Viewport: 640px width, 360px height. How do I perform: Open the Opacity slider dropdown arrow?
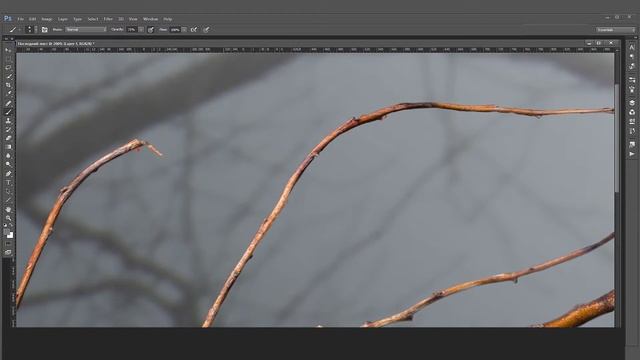[x=141, y=29]
